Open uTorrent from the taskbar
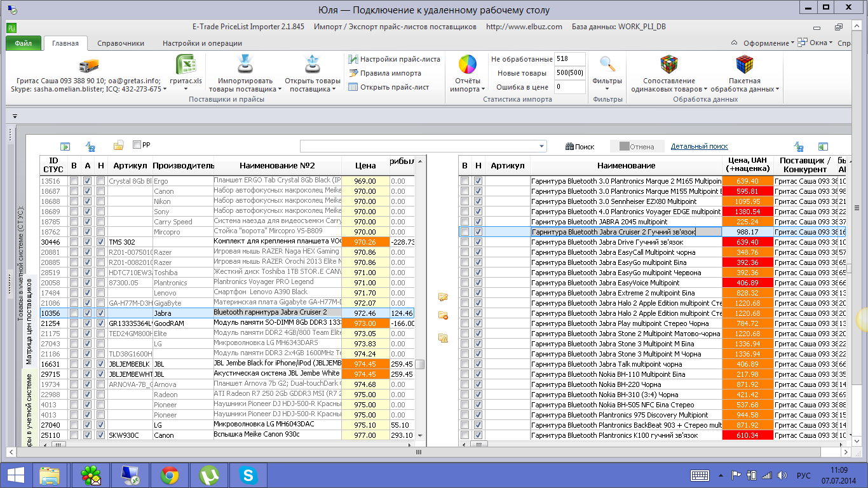Image resolution: width=868 pixels, height=488 pixels. (208, 475)
